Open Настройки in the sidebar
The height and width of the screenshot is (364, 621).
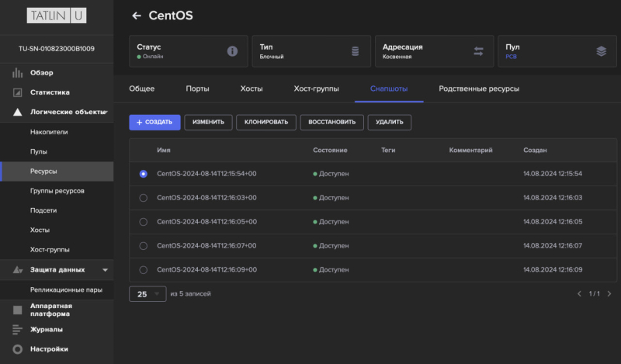click(x=49, y=348)
